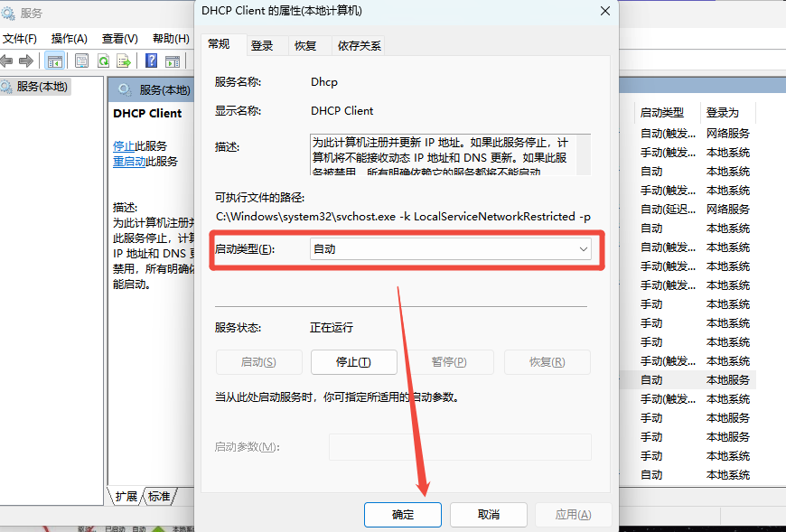This screenshot has width=786, height=532.
Task: Click the 确定 button
Action: pos(403,515)
